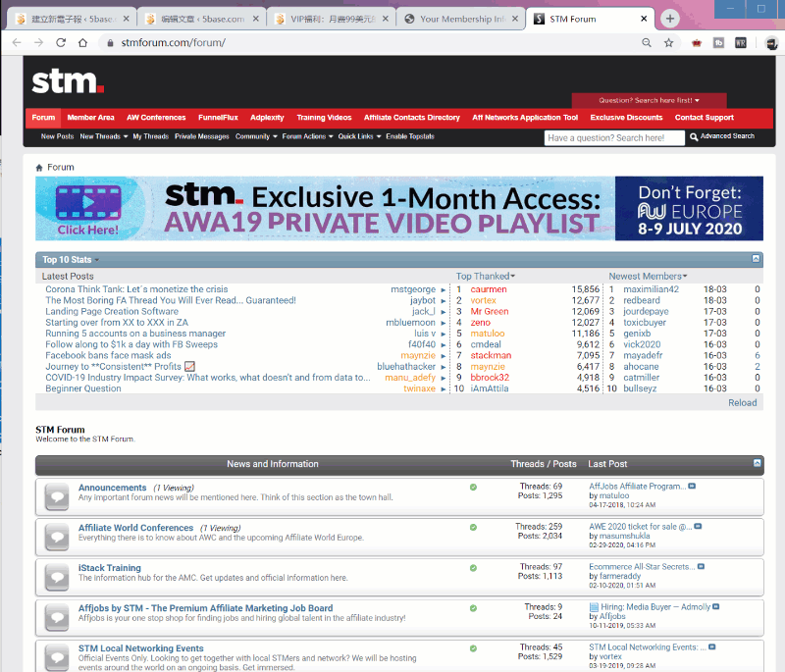Click the red browser extension icon
The height and width of the screenshot is (672, 785).
click(697, 43)
